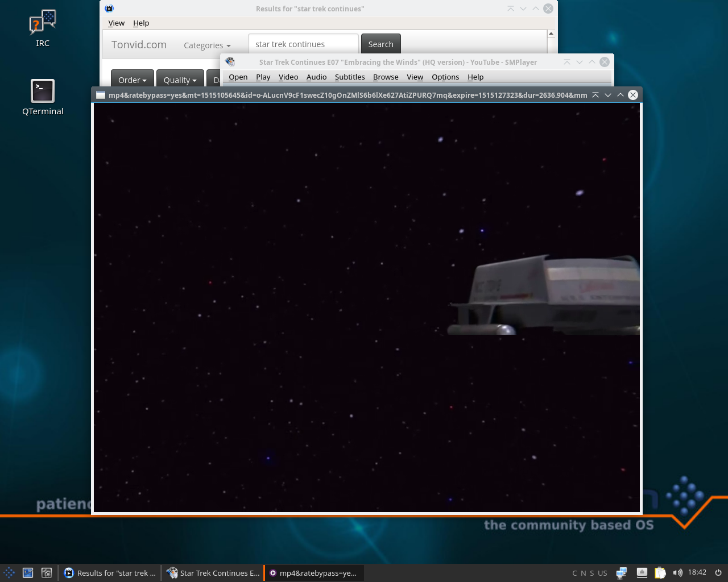The width and height of the screenshot is (728, 582).
Task: Close the mp4 video window
Action: pyautogui.click(x=633, y=95)
